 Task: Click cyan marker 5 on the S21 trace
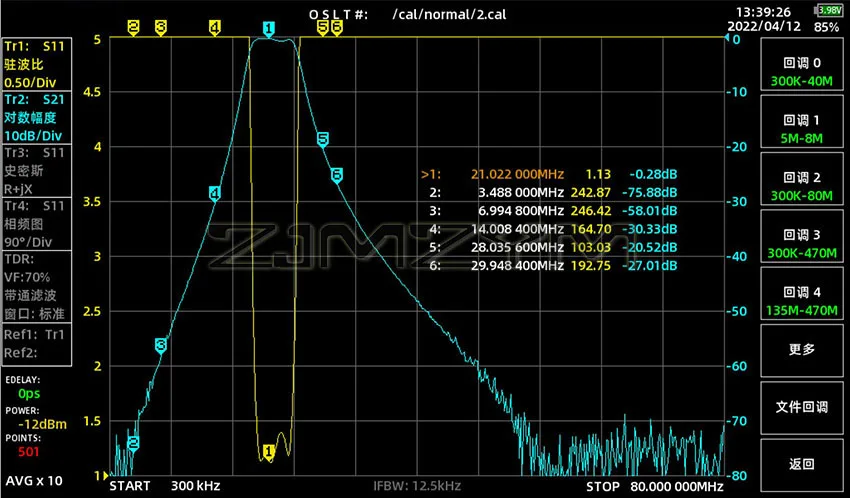pyautogui.click(x=323, y=139)
